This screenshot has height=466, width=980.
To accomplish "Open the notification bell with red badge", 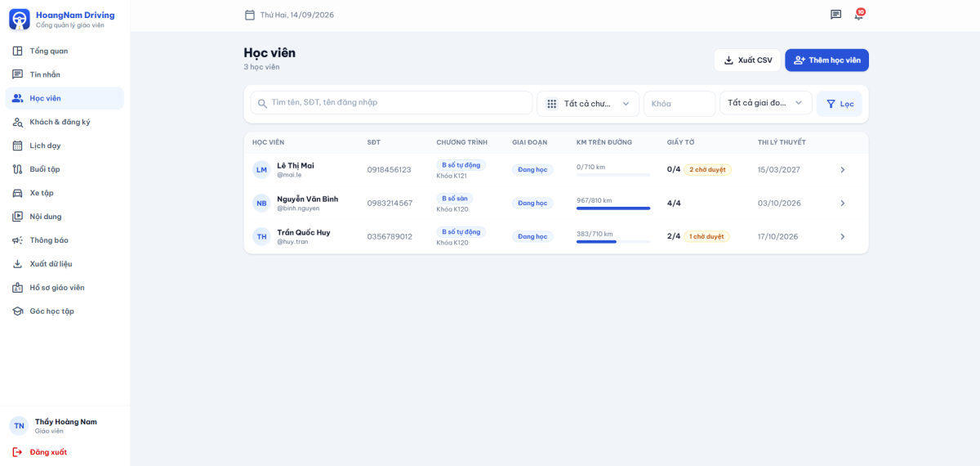I will coord(859,15).
